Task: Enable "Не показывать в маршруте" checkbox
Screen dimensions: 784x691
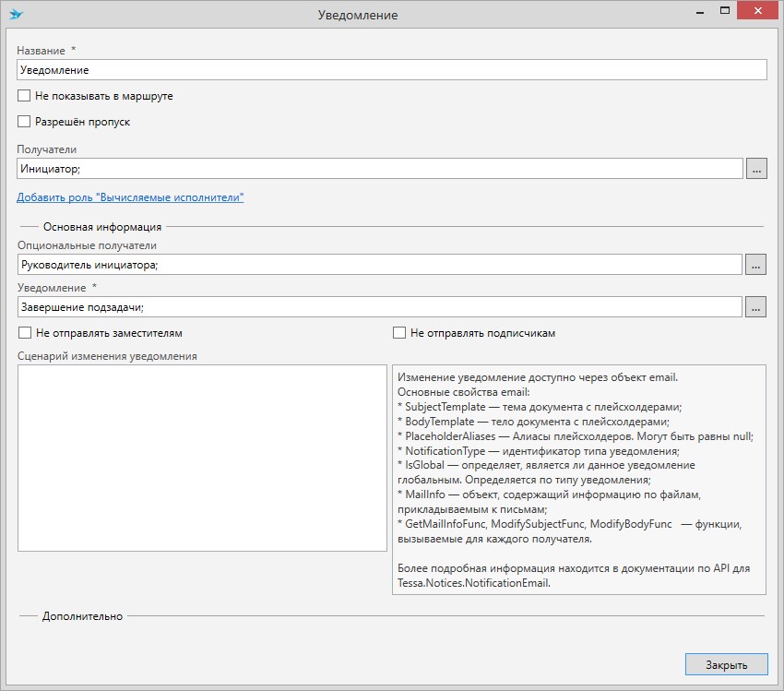Action: tap(24, 96)
